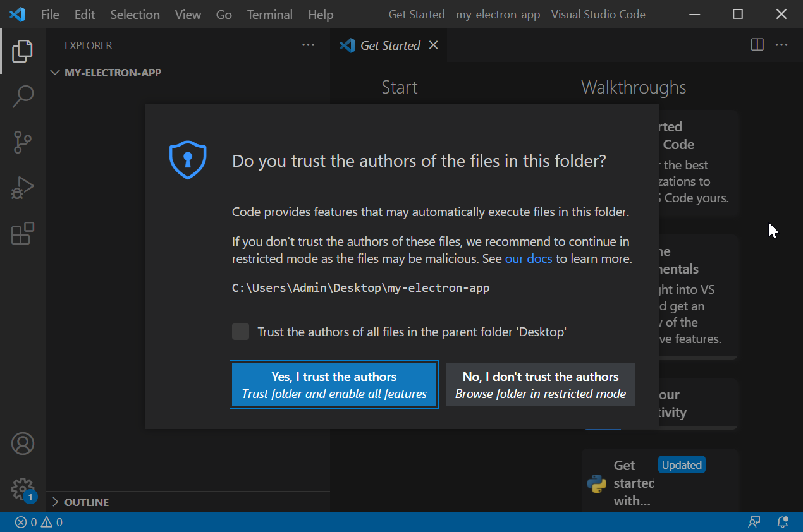Open editor more actions ellipsis
The image size is (803, 532).
coord(782,45)
